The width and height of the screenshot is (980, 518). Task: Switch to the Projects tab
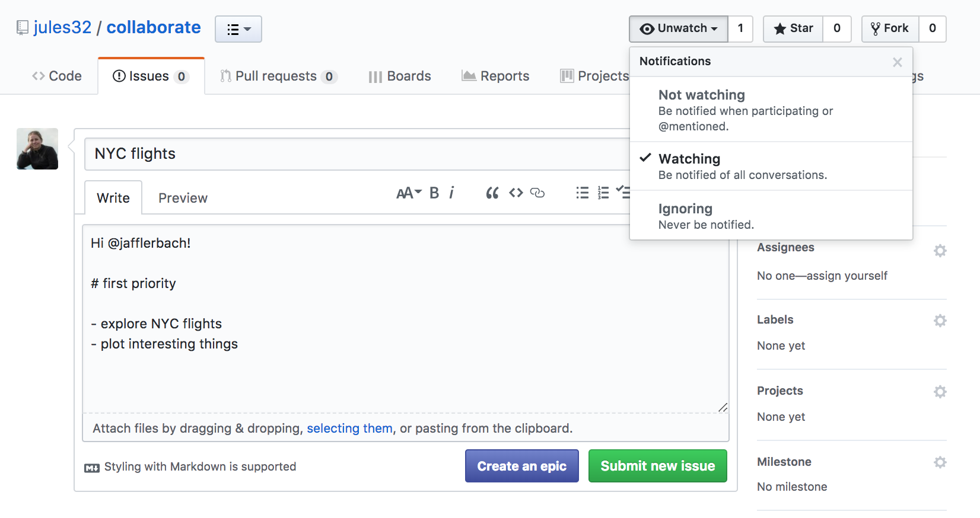pos(594,76)
